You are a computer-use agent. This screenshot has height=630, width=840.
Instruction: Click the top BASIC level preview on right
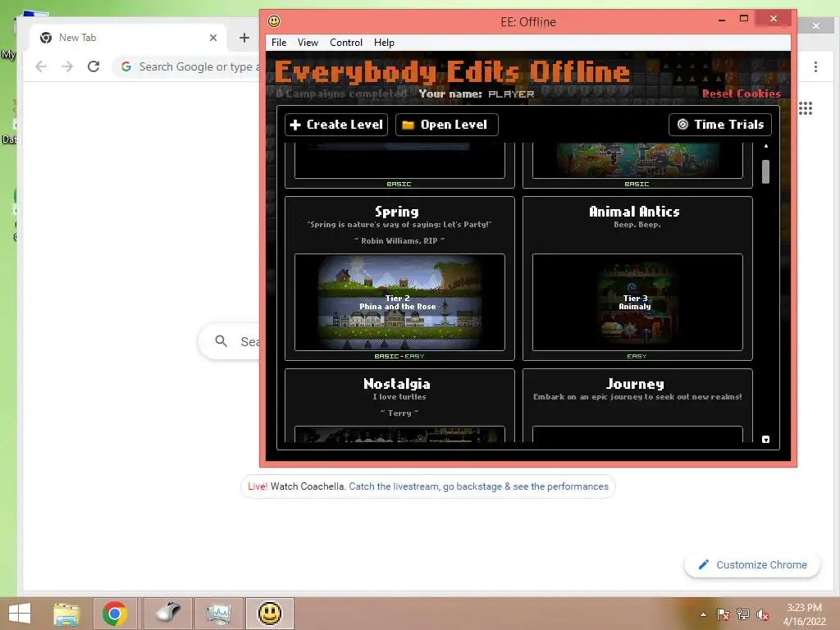(637, 160)
